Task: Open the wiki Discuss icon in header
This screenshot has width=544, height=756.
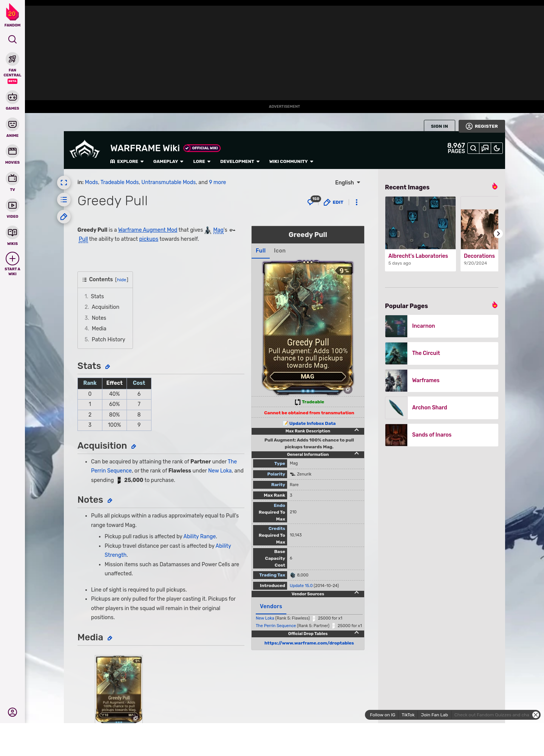Action: click(485, 148)
